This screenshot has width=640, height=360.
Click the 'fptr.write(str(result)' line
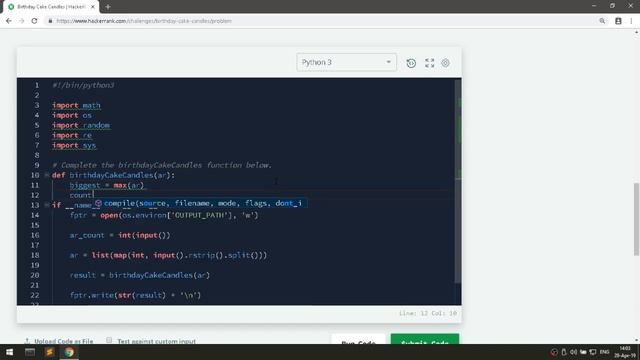click(136, 295)
